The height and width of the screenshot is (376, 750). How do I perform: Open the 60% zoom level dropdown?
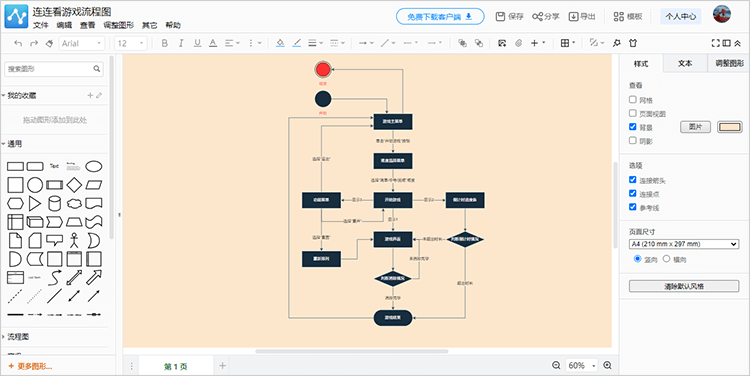pyautogui.click(x=581, y=365)
